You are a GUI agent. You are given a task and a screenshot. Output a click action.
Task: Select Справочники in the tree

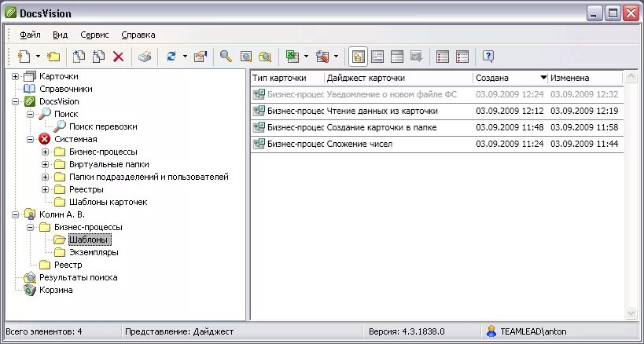coord(66,89)
